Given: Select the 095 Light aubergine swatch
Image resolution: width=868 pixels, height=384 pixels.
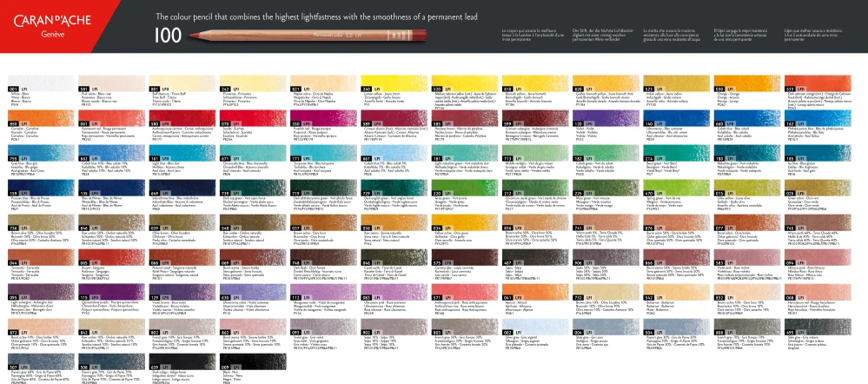Looking at the screenshot, I should tap(41, 292).
